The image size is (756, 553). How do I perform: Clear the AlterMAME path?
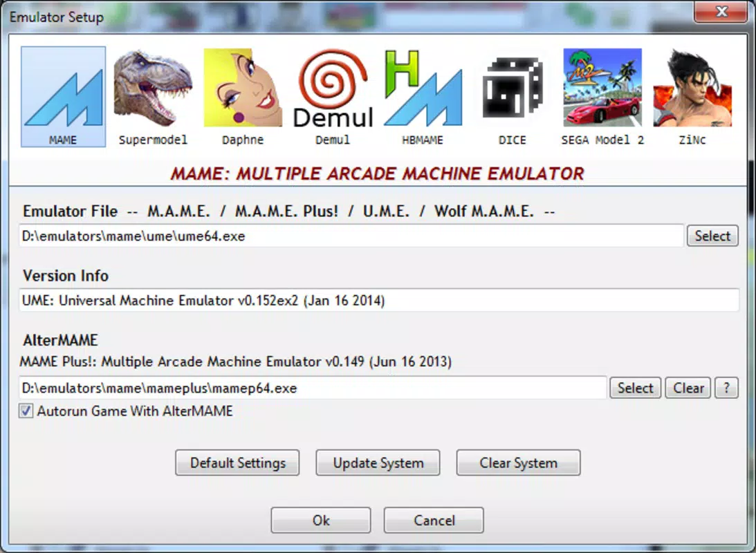tap(688, 388)
